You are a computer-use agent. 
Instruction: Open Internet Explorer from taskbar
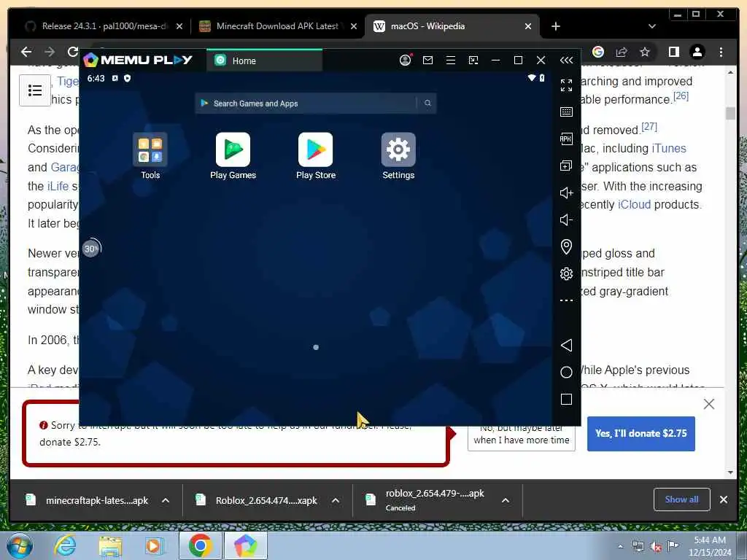(64, 545)
